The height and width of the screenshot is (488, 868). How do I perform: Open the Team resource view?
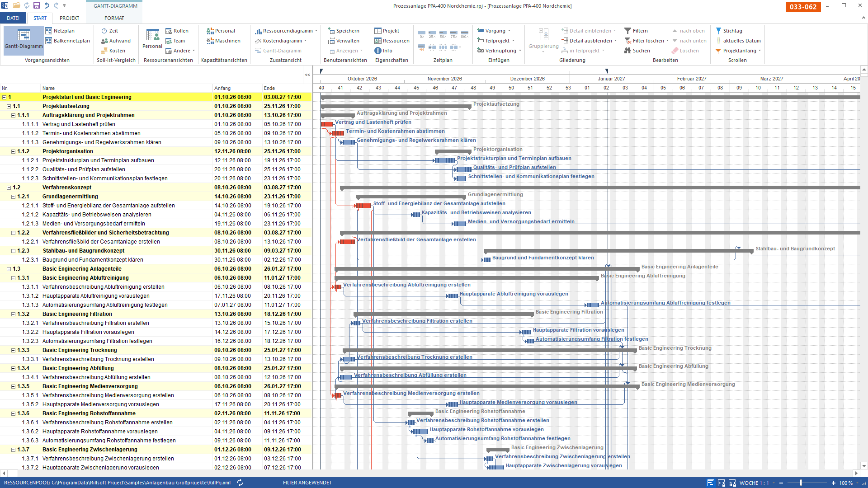175,41
